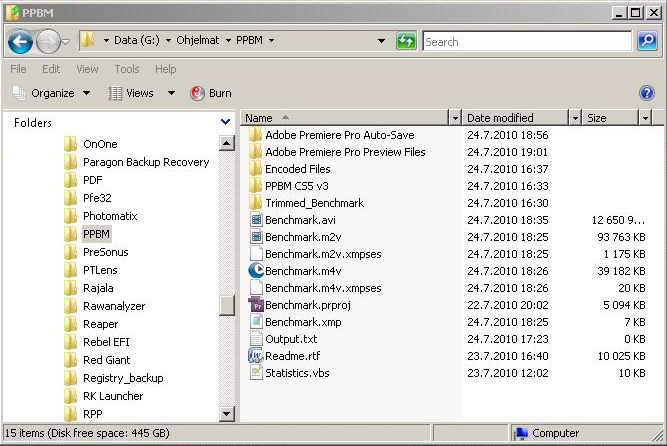Select the Encoded Files folder icon
The image size is (667, 446).
255,169
